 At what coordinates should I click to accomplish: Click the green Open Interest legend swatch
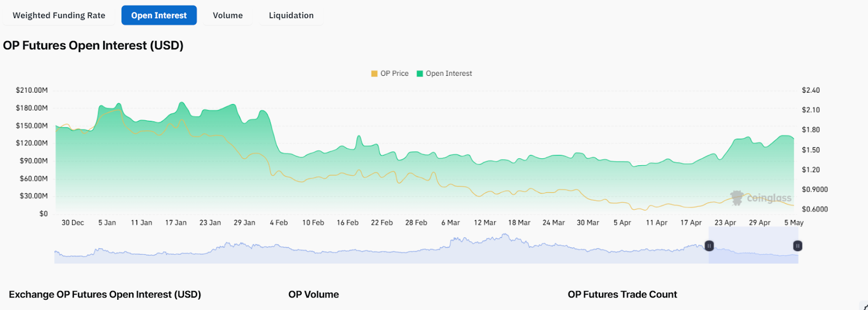click(x=420, y=74)
